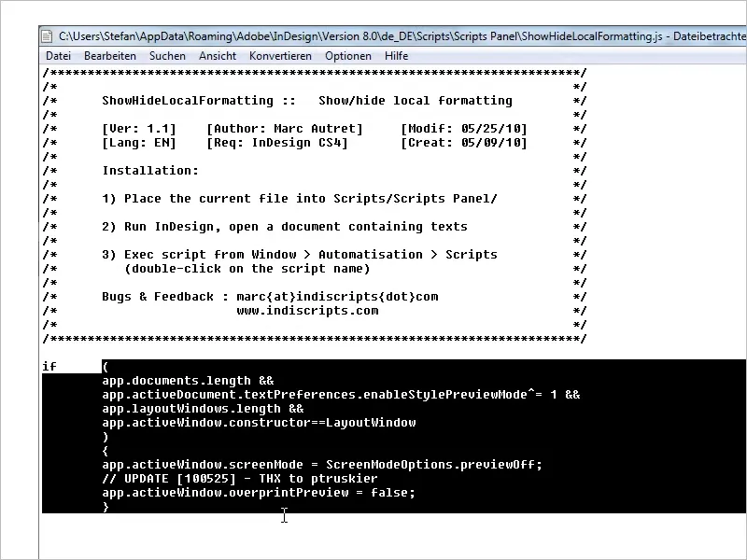Click the app.layoutWindows.length line
Viewport: 747px width, 560px height.
[203, 409]
